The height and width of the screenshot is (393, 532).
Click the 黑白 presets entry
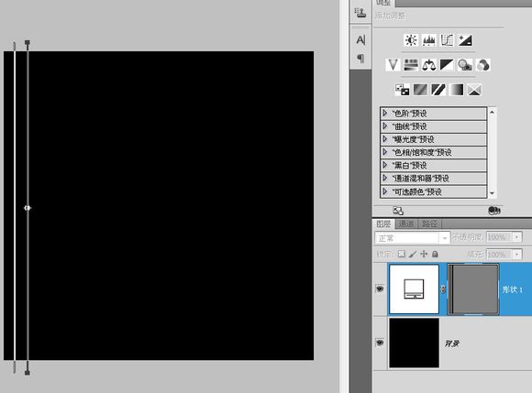coord(434,165)
